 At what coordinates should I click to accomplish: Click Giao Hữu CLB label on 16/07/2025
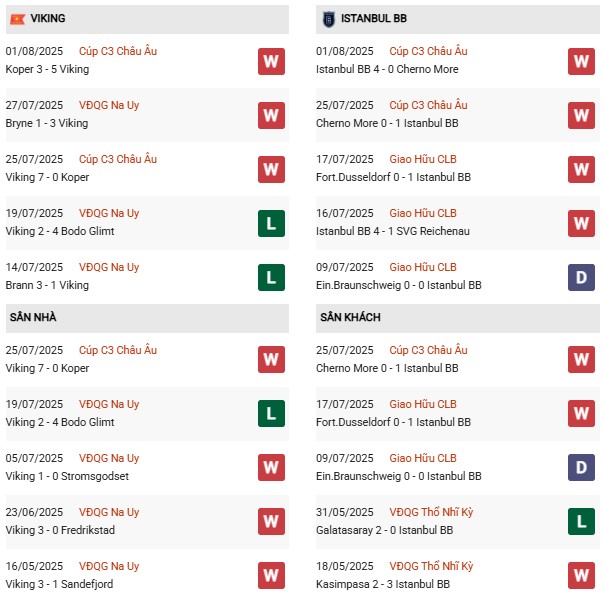(x=423, y=213)
